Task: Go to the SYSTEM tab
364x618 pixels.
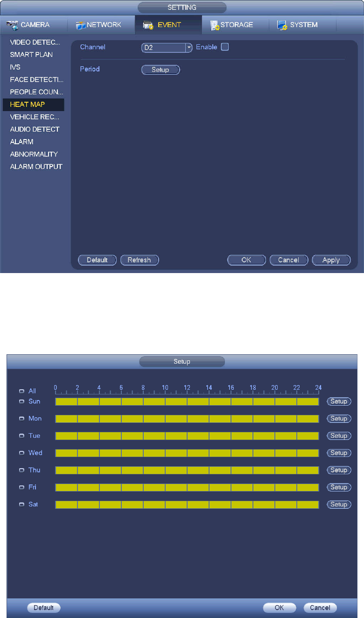Action: 302,25
